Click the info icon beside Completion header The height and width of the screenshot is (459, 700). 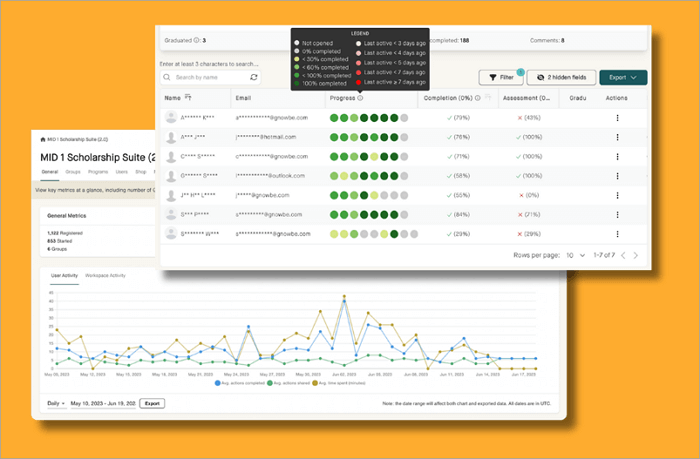pyautogui.click(x=478, y=98)
